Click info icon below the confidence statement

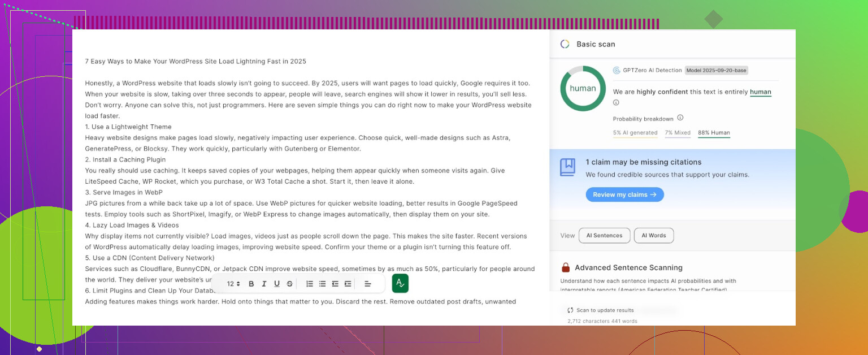point(616,103)
